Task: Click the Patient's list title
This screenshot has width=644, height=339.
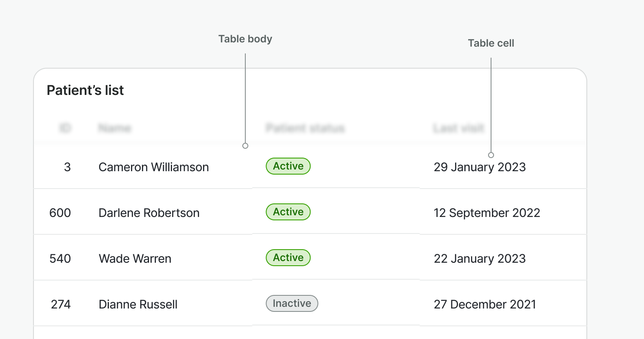Action: pyautogui.click(x=85, y=90)
